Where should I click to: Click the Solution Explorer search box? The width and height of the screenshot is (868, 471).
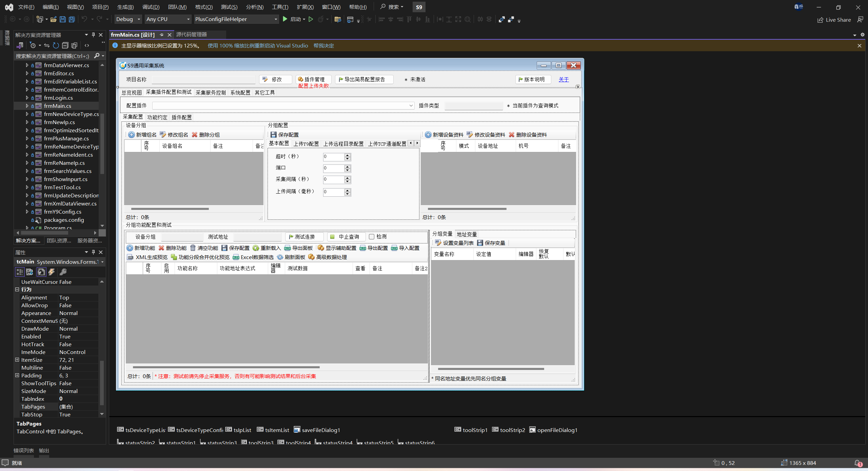click(54, 56)
